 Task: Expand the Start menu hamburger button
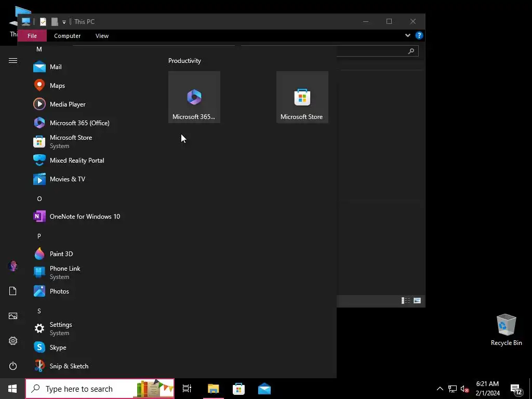(x=13, y=61)
